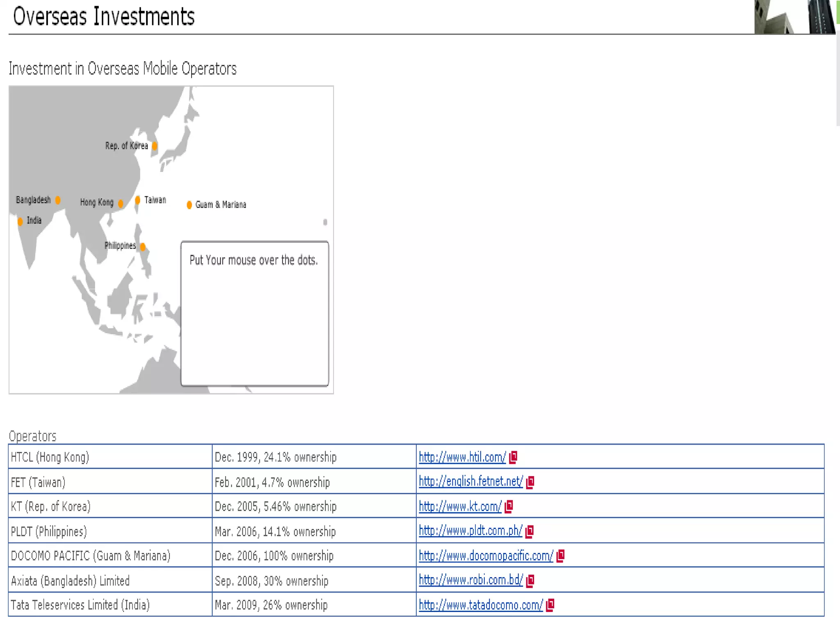Screen dimensions: 840x630
Task: Click the Rep. of Korea map label
Action: 126,146
